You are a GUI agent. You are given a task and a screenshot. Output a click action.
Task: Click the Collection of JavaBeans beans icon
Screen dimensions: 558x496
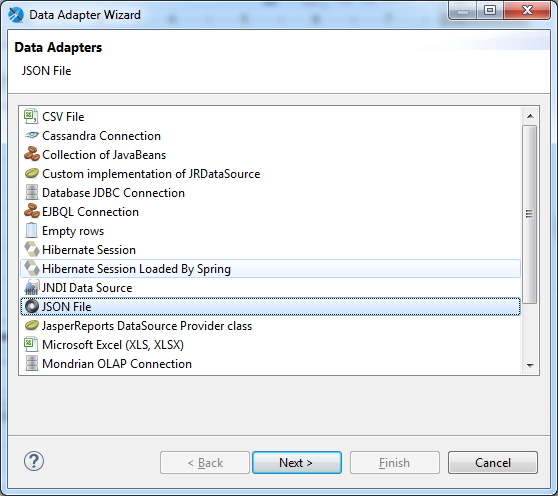click(x=32, y=154)
